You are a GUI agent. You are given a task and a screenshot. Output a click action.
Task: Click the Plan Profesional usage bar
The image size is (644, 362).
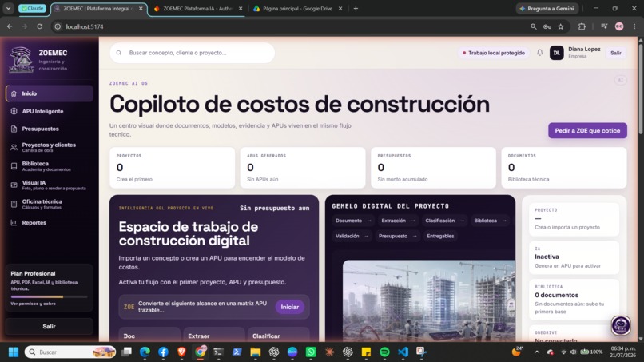pos(49,296)
